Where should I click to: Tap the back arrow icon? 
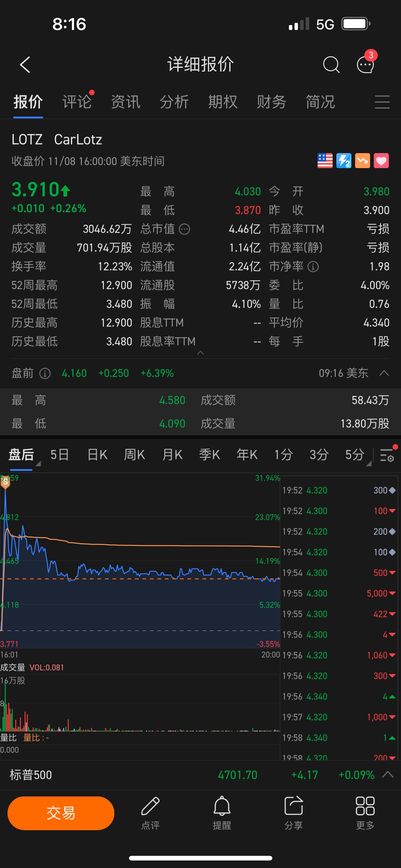click(25, 64)
